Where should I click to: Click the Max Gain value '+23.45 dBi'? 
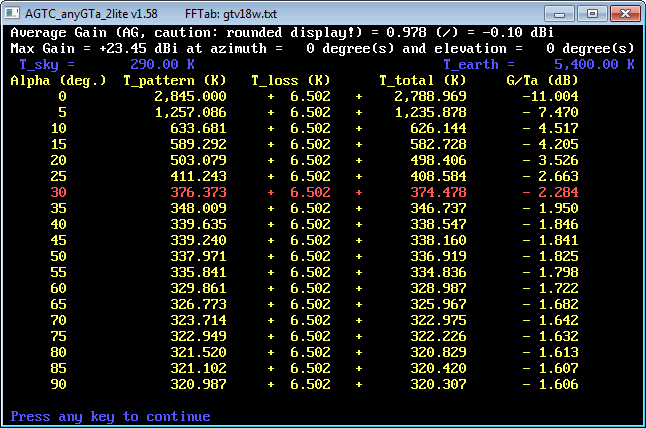pos(139,49)
